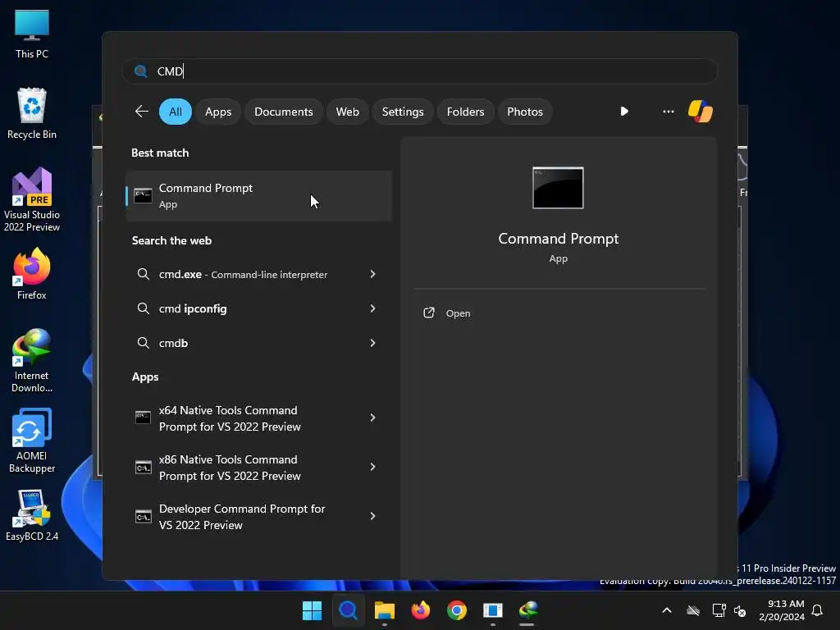Click the Open icon in the details pane
This screenshot has height=630, width=840.
[428, 313]
